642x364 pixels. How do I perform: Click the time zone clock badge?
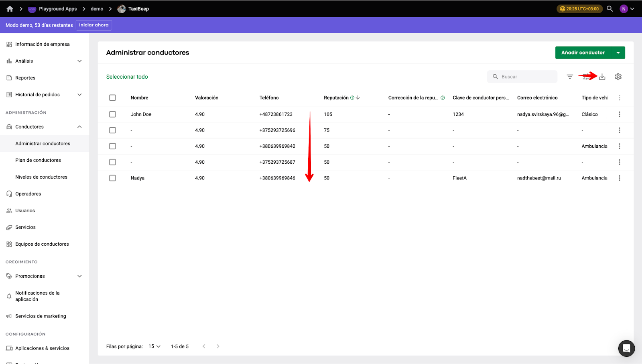pos(579,9)
